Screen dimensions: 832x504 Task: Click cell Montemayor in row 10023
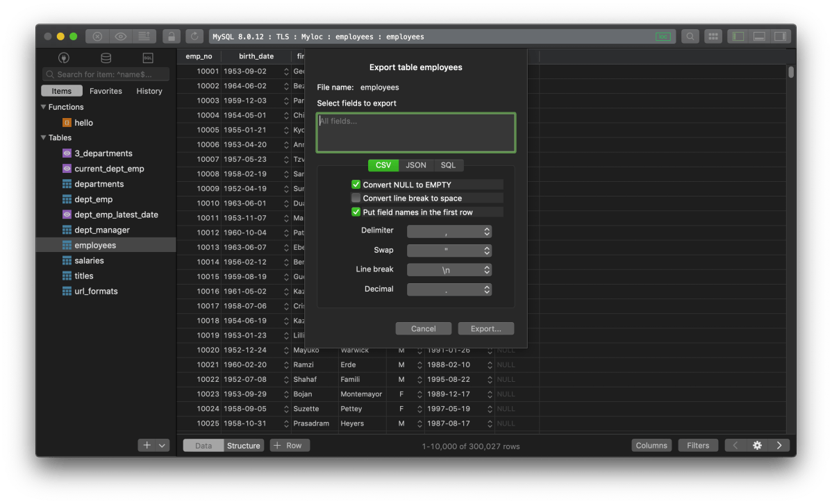pyautogui.click(x=361, y=394)
